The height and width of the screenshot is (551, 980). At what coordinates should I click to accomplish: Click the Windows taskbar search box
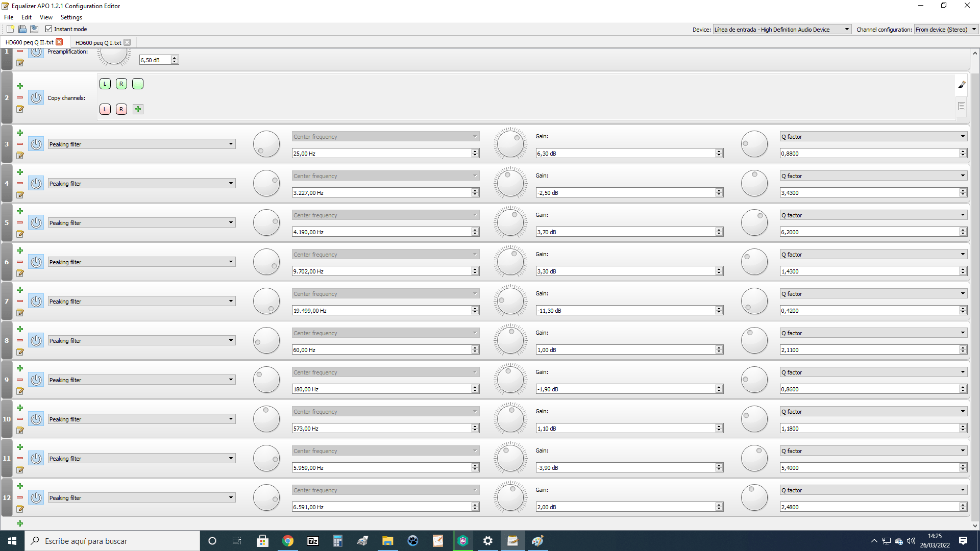(112, 541)
